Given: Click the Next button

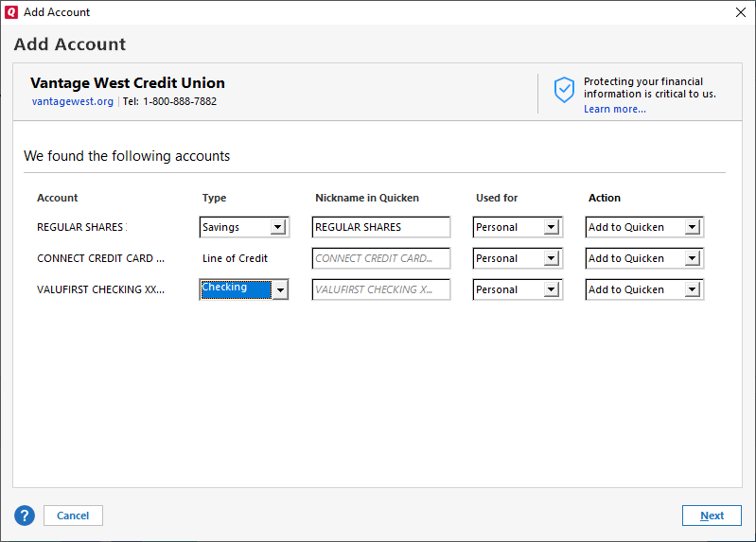Looking at the screenshot, I should tap(712, 516).
